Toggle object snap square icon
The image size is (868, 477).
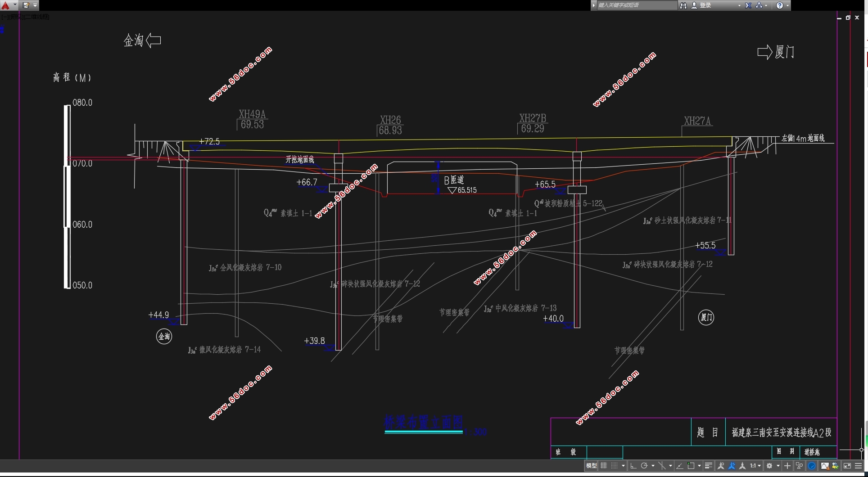[x=691, y=466]
